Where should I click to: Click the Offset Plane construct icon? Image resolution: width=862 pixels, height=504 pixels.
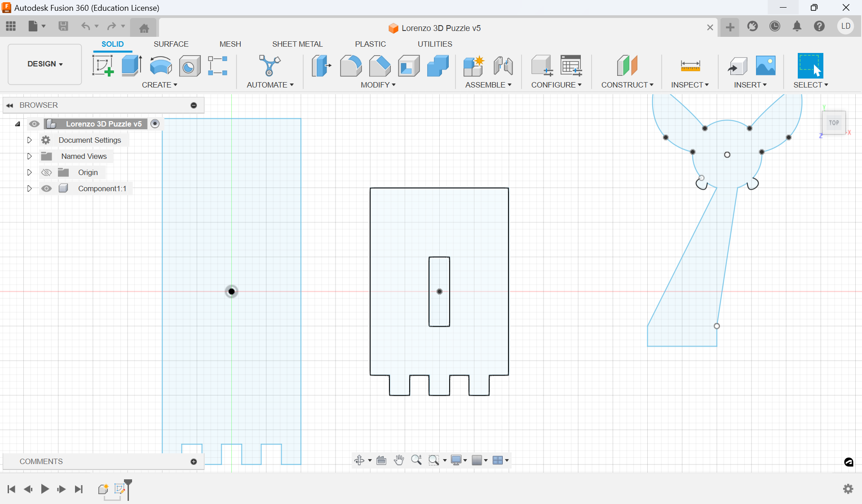click(x=627, y=66)
